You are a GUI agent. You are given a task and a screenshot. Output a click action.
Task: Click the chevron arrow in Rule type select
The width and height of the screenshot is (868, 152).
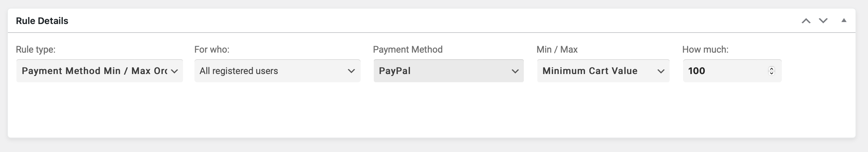174,71
